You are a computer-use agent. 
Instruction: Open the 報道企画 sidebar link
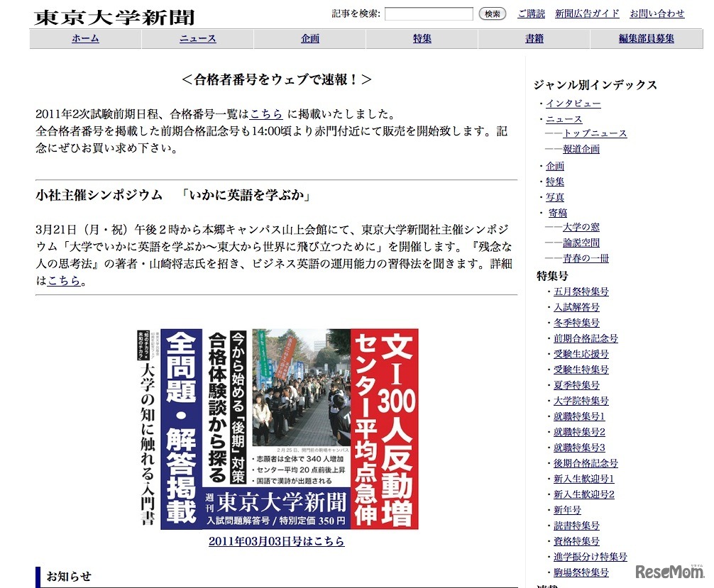coord(581,149)
